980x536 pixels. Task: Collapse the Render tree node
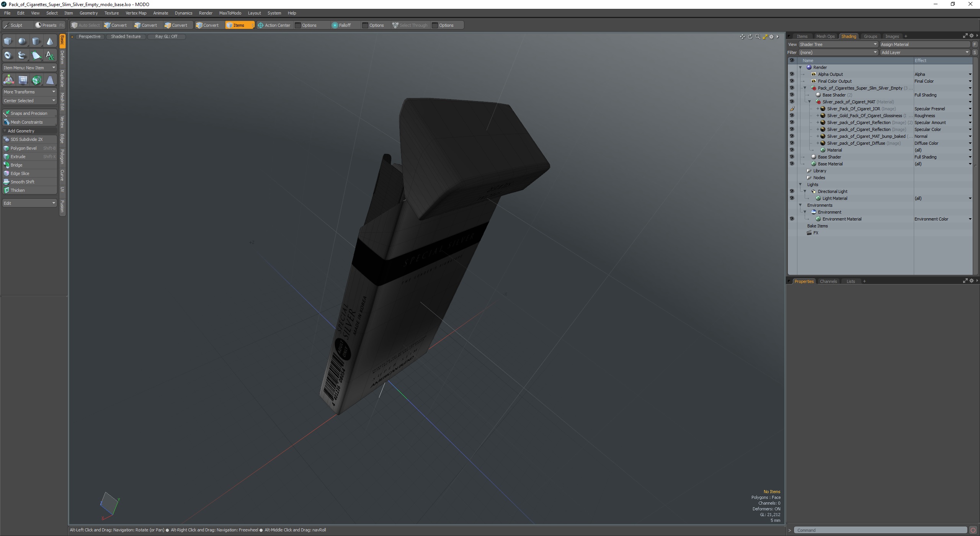pos(800,67)
